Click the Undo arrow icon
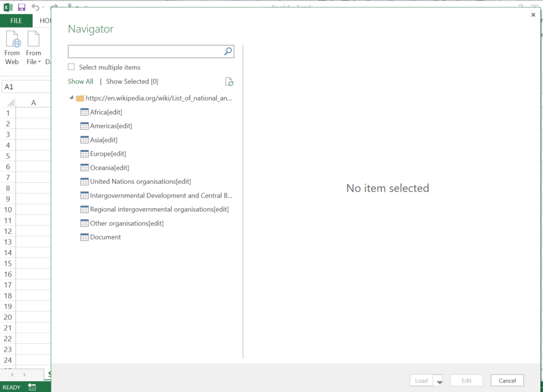Viewport: 543px width, 392px height. click(35, 7)
